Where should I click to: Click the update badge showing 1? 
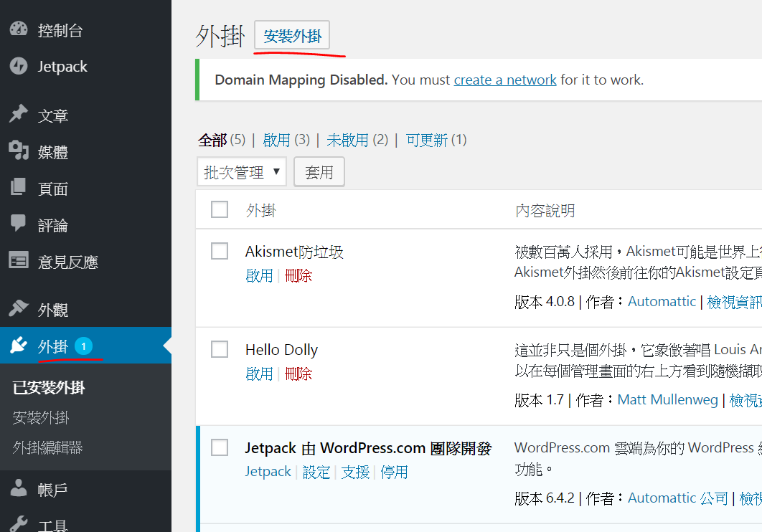[x=83, y=346]
